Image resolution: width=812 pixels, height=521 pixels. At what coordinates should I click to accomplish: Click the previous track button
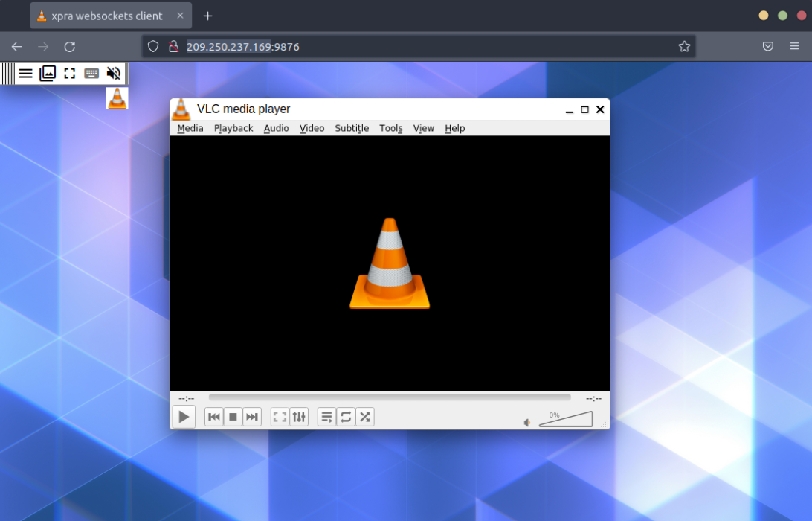coord(213,417)
